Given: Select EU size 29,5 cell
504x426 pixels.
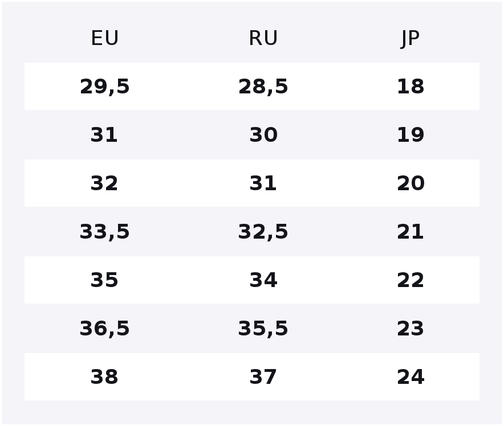Looking at the screenshot, I should coord(104,87).
